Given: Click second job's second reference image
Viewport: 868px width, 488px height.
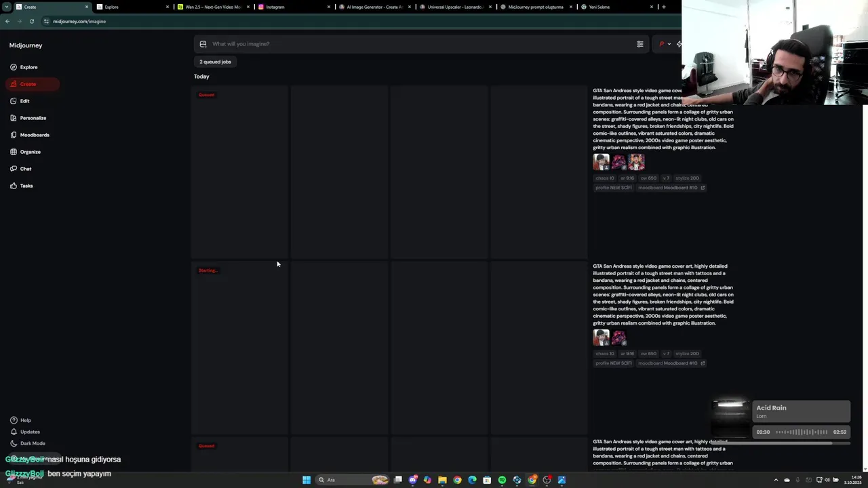Looking at the screenshot, I should (x=618, y=338).
